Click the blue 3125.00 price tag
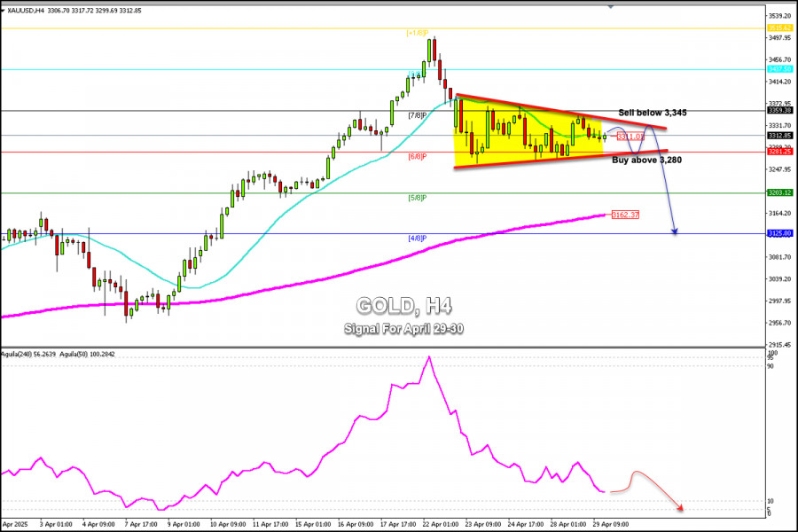Screen dimensions: 798x532 coord(779,233)
